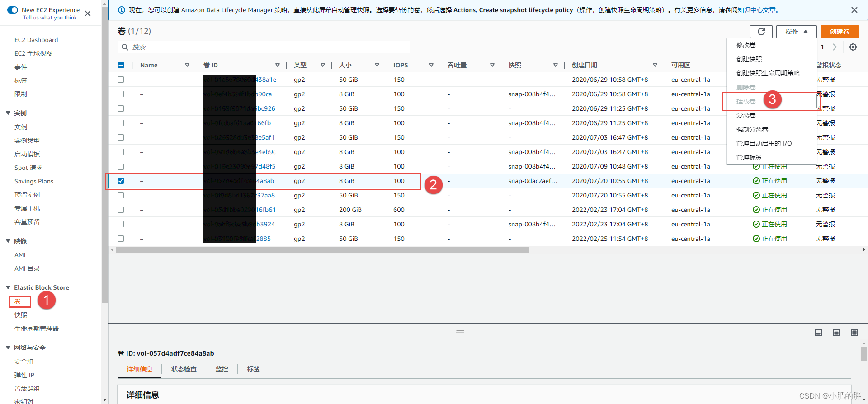
Task: Check the volume row ending bc926
Action: click(x=121, y=108)
